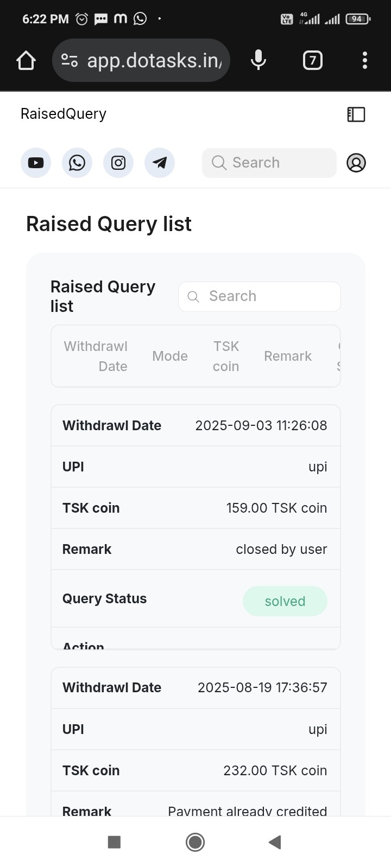Click the TSK coin column header
Screen dimensions: 391x868
226,356
